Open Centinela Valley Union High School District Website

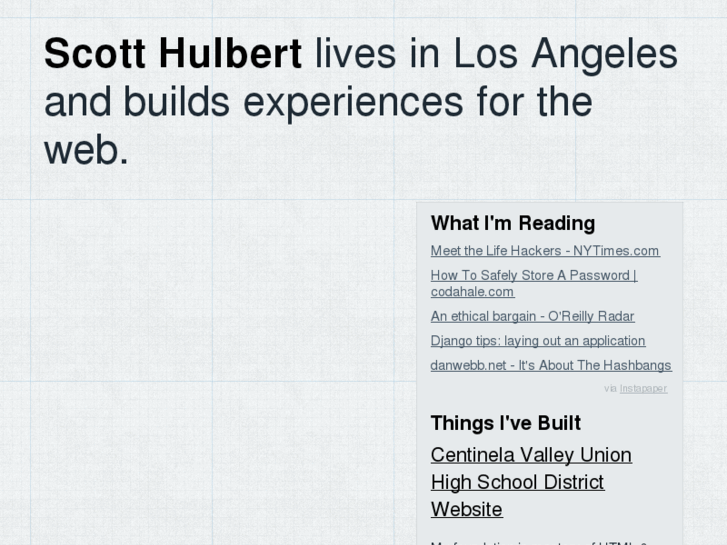(x=531, y=482)
